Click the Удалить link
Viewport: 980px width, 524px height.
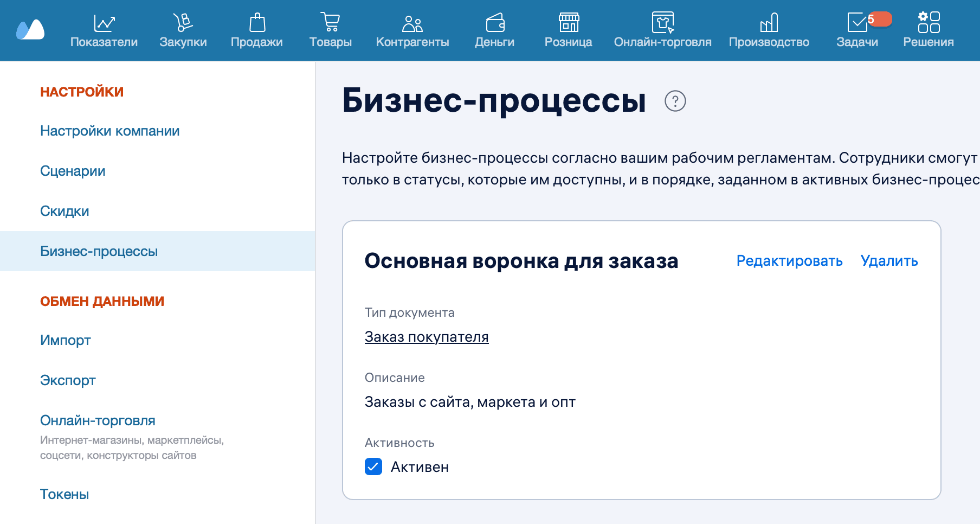[x=889, y=261]
